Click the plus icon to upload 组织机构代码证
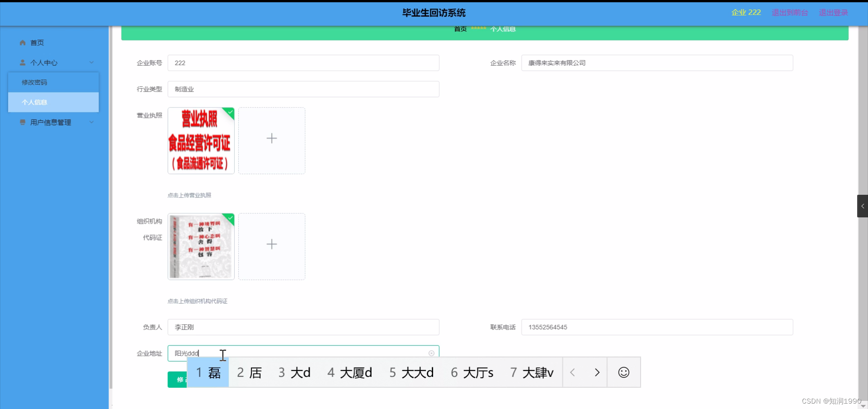The image size is (868, 409). pos(272,244)
